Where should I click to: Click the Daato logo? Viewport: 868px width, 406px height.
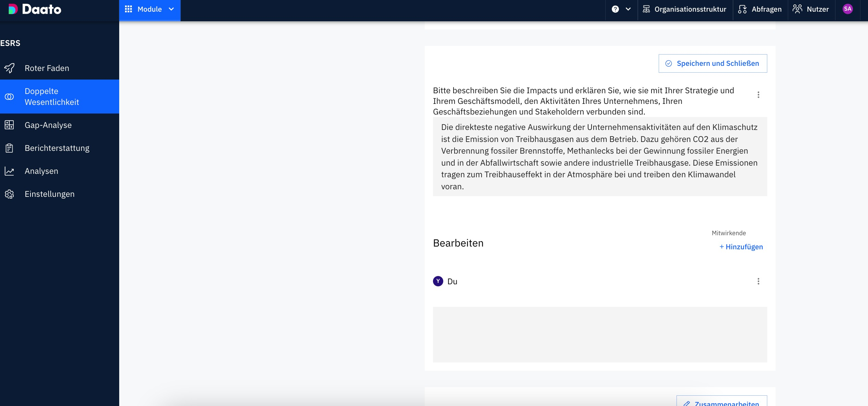click(x=35, y=9)
